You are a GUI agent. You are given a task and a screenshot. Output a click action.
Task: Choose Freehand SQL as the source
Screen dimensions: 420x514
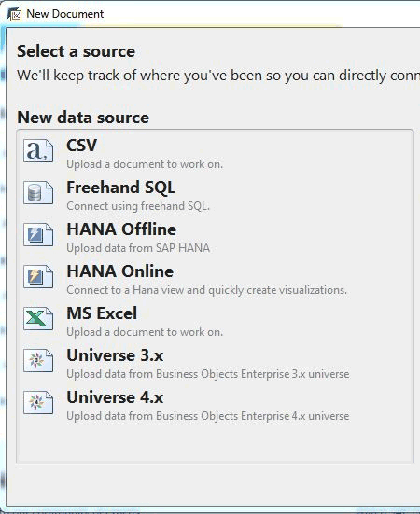(121, 188)
